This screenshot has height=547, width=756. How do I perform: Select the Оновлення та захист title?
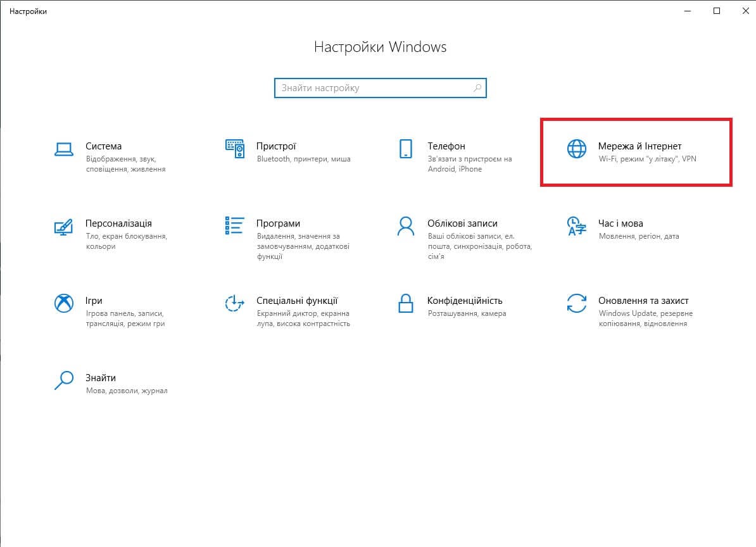[x=643, y=301]
